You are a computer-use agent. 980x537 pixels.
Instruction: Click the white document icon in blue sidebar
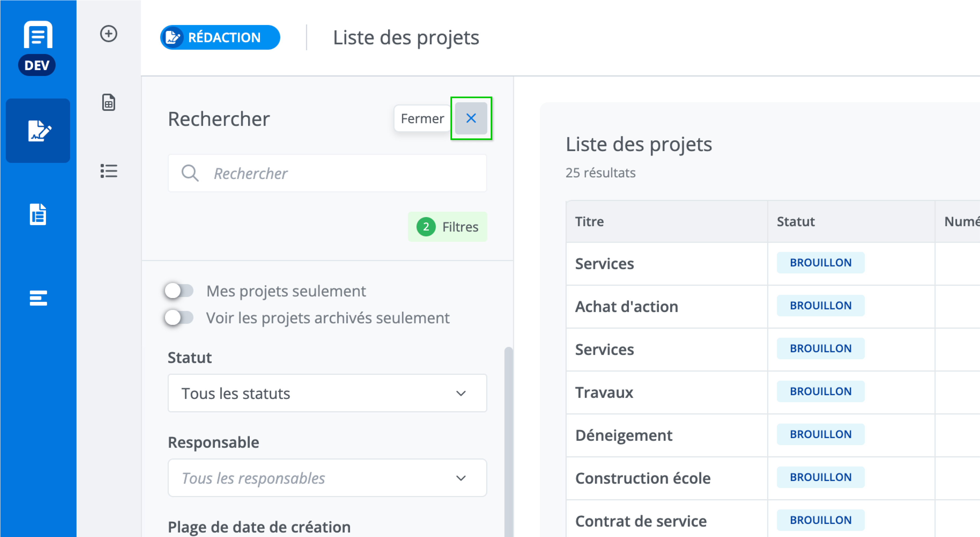coord(38,214)
